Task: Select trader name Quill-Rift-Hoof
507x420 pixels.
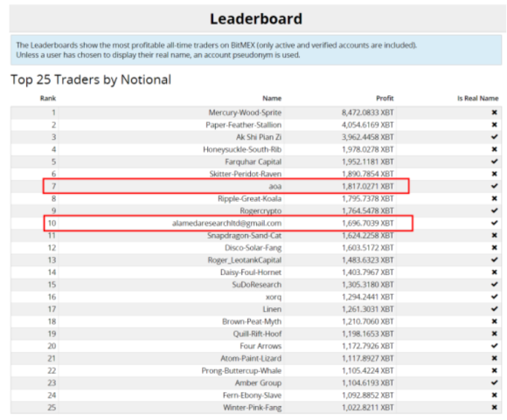Action: pos(257,334)
